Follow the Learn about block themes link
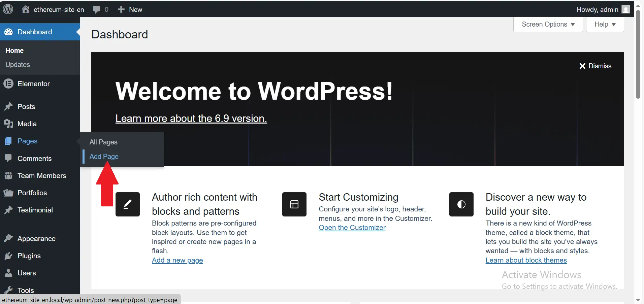Image resolution: width=644 pixels, height=304 pixels. coord(526,260)
